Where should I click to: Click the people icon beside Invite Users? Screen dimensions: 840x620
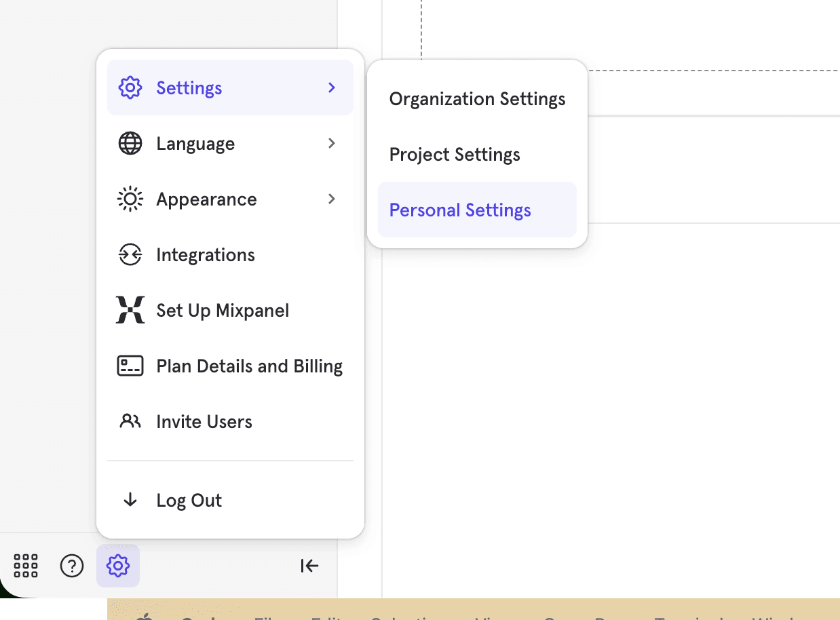pos(130,421)
